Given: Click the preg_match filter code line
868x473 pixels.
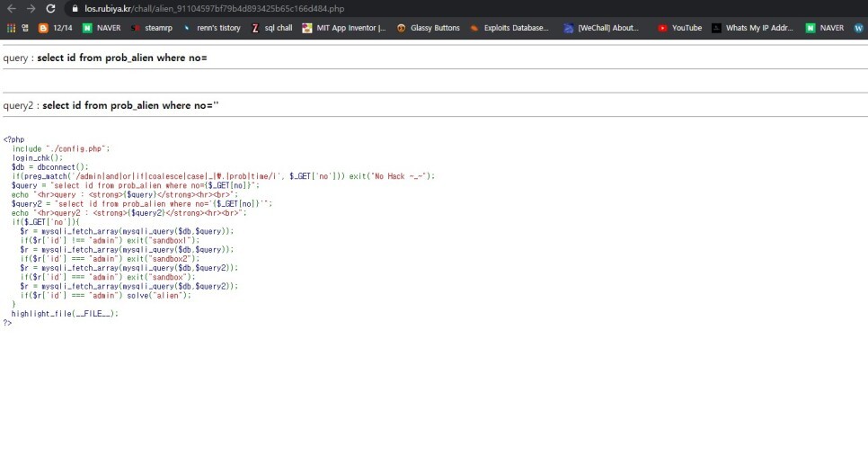Looking at the screenshot, I should click(x=223, y=176).
